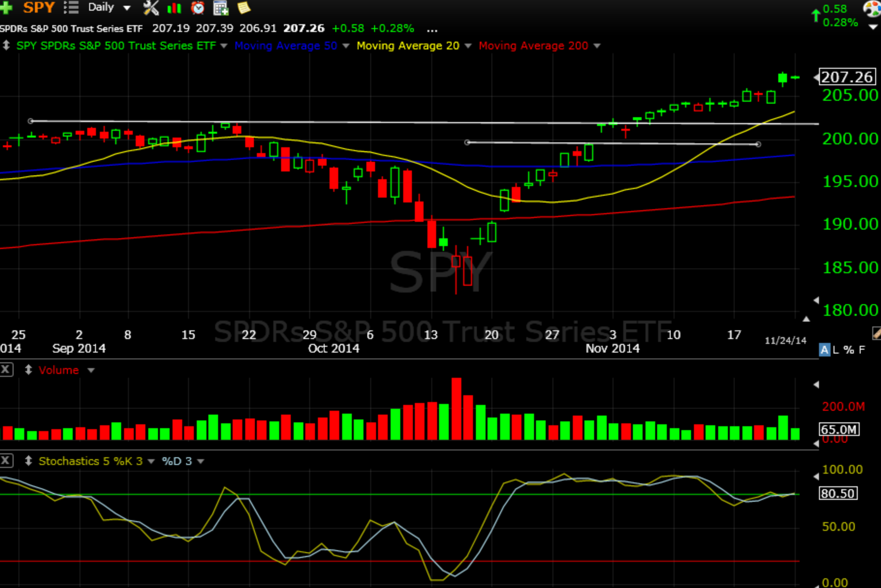This screenshot has width=881, height=588.
Task: Click the left handle of lower trendline
Action: [x=467, y=142]
